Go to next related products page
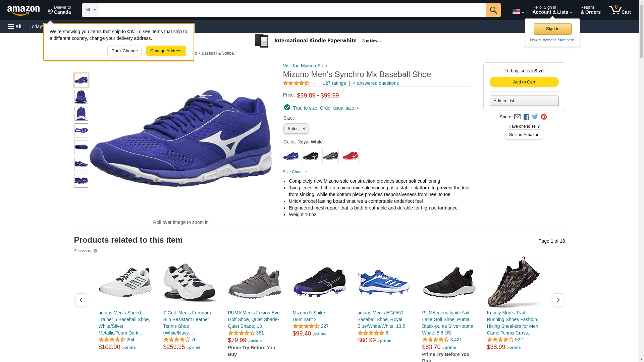The height and width of the screenshot is (362, 644). point(558,300)
